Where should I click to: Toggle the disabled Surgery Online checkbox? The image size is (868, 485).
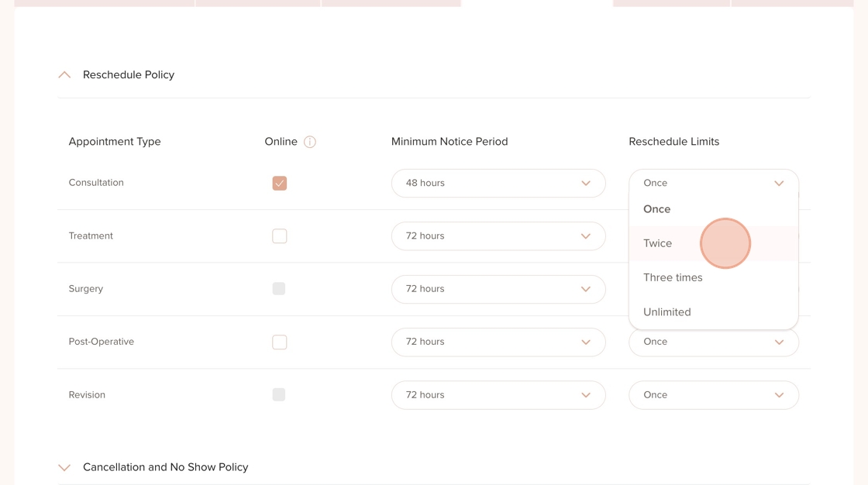[279, 289]
